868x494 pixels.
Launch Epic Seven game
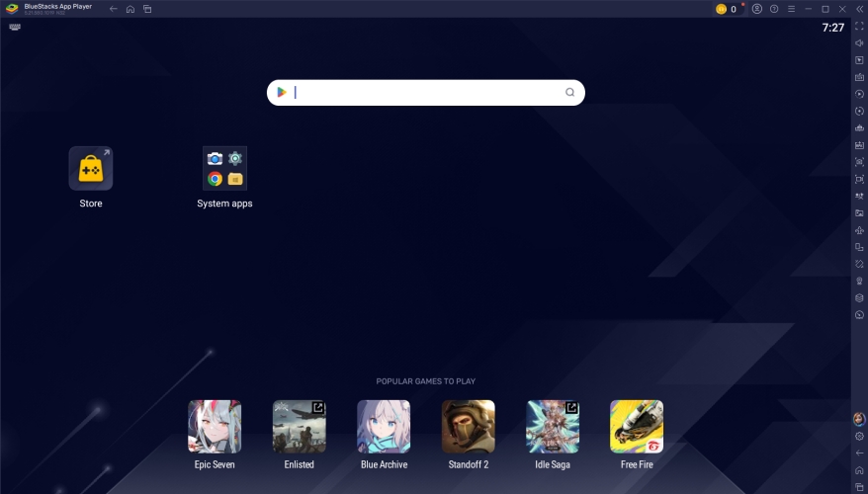tap(215, 427)
